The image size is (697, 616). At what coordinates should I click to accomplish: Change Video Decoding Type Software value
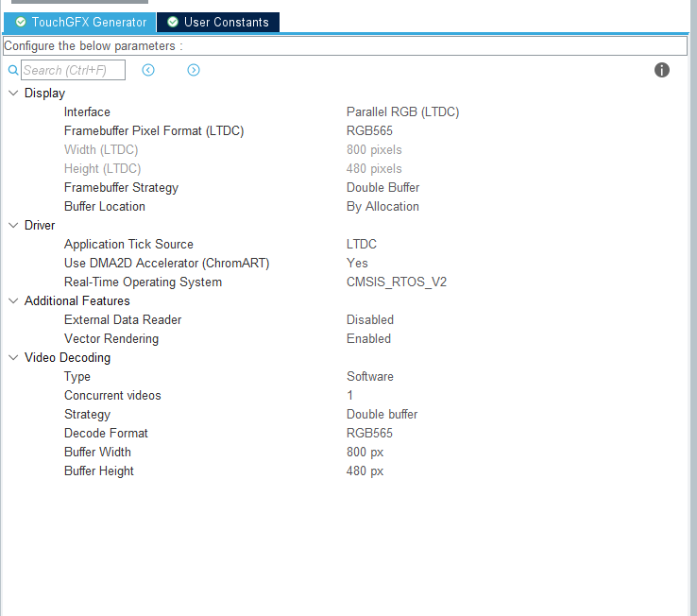pos(370,376)
